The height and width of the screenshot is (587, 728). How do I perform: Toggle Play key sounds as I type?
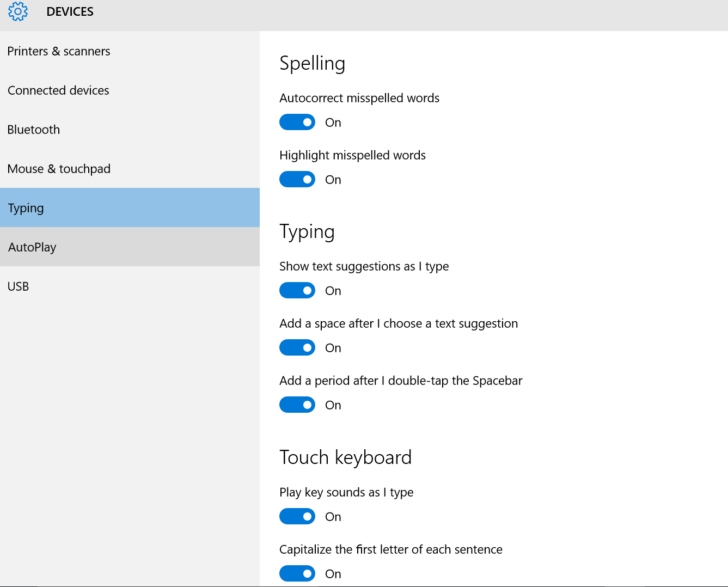click(x=297, y=517)
